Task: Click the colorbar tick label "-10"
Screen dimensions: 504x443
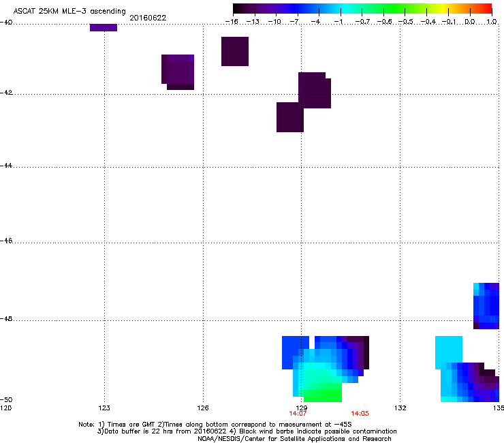Action: pyautogui.click(x=274, y=22)
